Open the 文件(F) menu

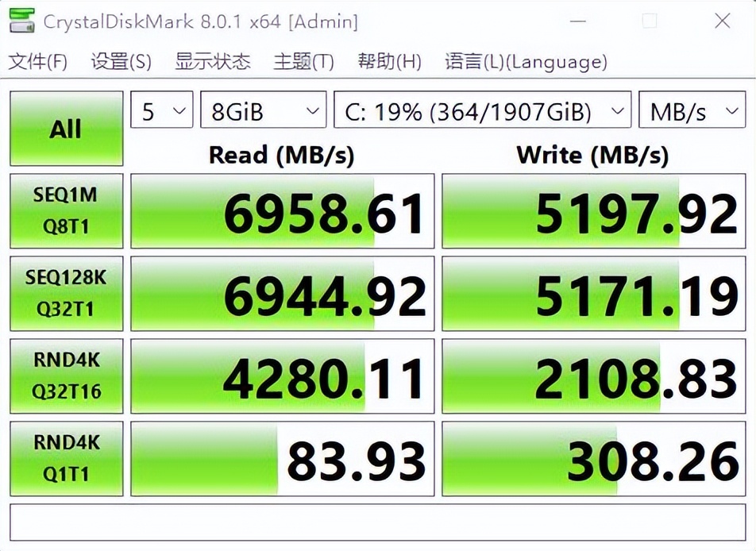(38, 62)
